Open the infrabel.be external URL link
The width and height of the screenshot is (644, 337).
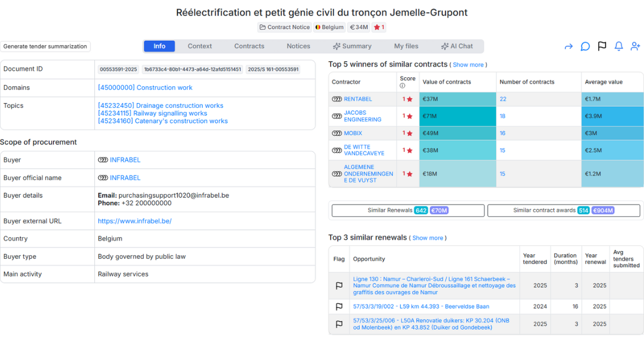[134, 221]
